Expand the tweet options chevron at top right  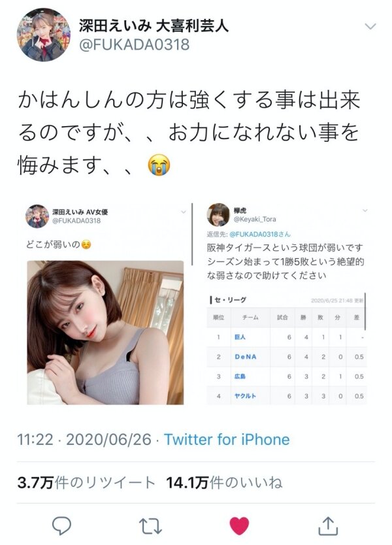pos(371,26)
